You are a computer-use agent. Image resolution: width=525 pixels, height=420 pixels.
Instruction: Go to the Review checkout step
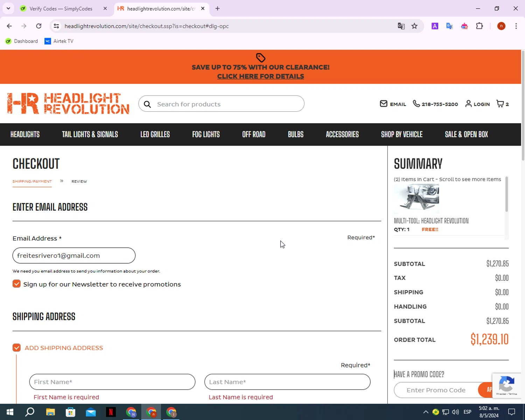79,181
